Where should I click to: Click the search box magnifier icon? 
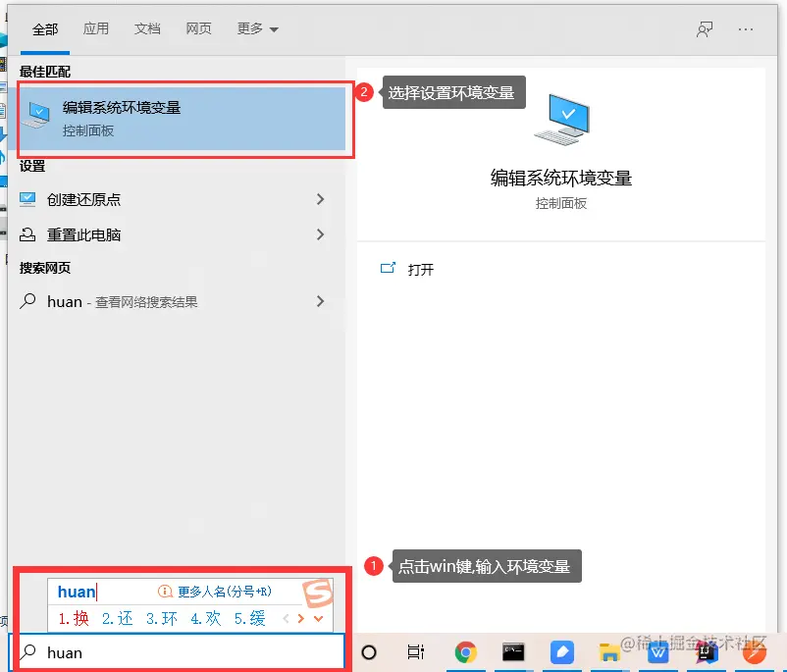(x=28, y=652)
